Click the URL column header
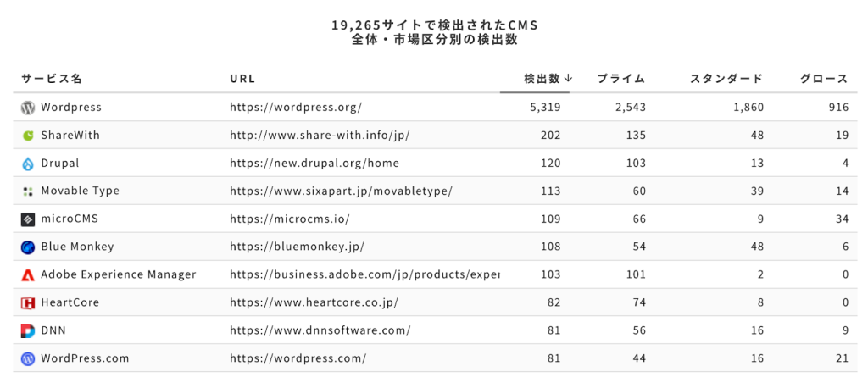 [242, 79]
